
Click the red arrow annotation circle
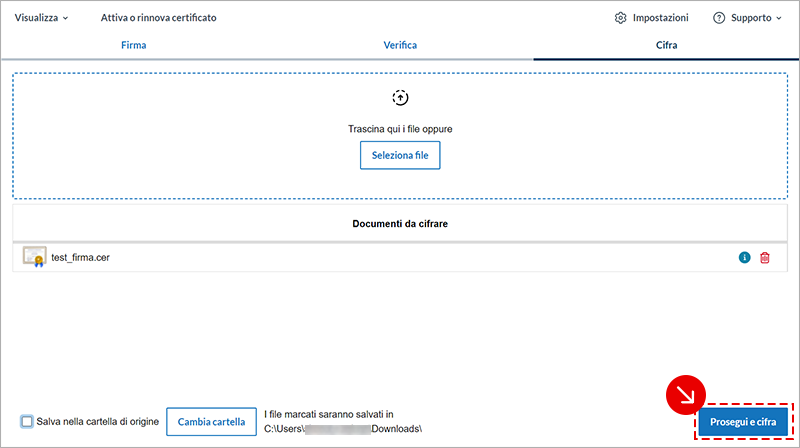[x=686, y=395]
